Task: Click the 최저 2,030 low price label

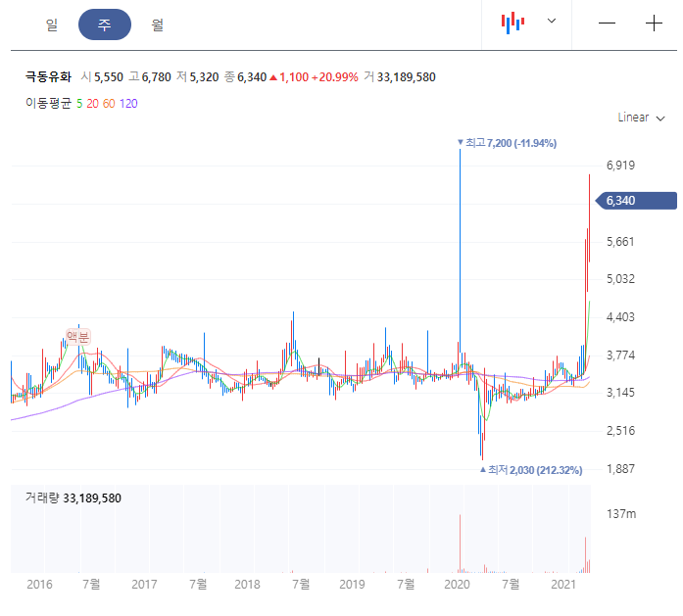Action: pyautogui.click(x=531, y=470)
